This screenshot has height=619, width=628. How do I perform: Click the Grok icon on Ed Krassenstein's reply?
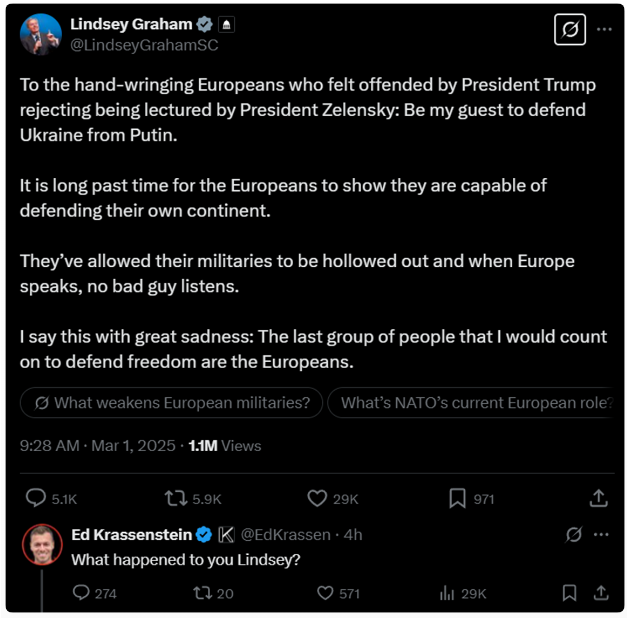[573, 535]
